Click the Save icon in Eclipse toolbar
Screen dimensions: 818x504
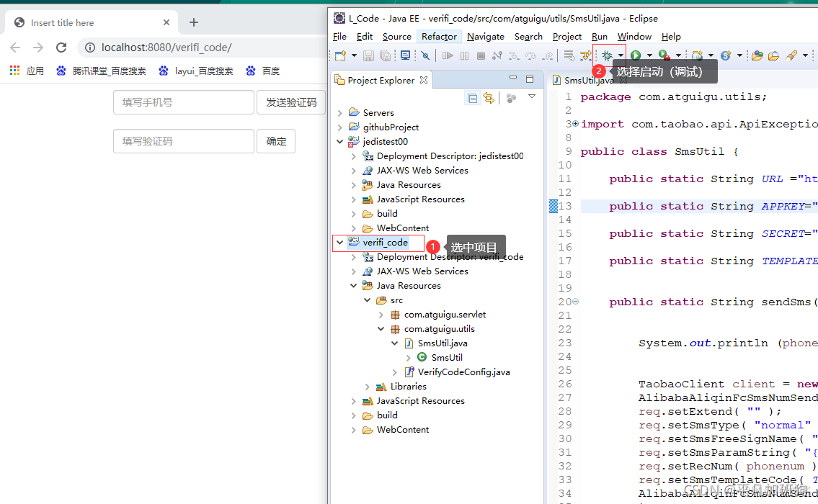369,55
